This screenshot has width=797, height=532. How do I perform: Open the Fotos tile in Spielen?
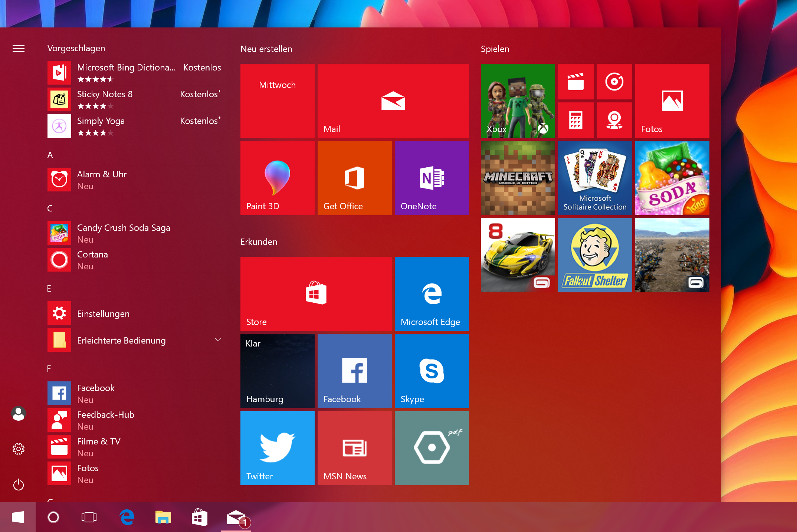click(672, 101)
